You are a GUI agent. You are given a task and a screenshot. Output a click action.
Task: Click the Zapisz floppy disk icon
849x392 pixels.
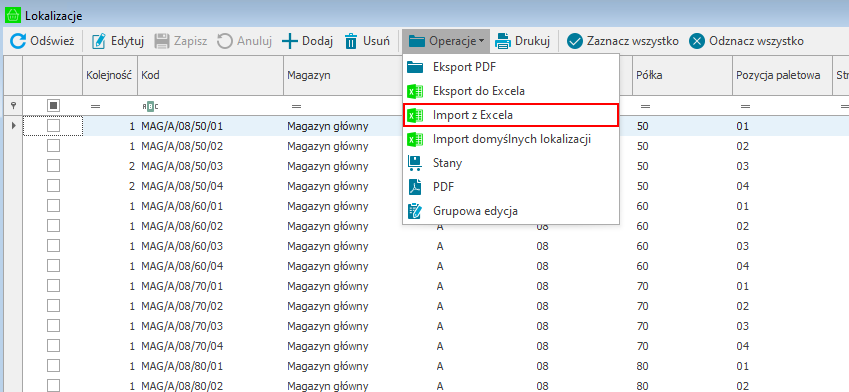point(162,41)
